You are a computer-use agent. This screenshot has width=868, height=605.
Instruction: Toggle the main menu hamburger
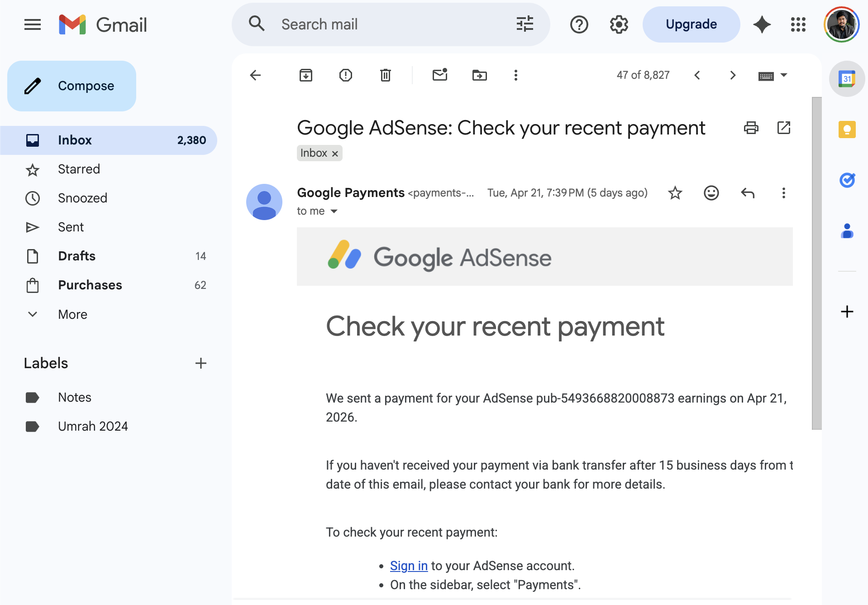click(x=33, y=24)
